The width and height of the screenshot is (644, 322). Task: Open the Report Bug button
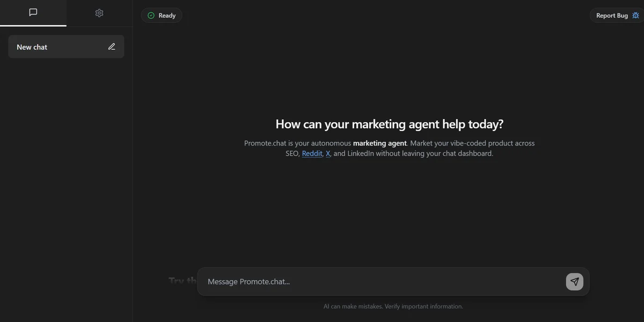tap(617, 16)
